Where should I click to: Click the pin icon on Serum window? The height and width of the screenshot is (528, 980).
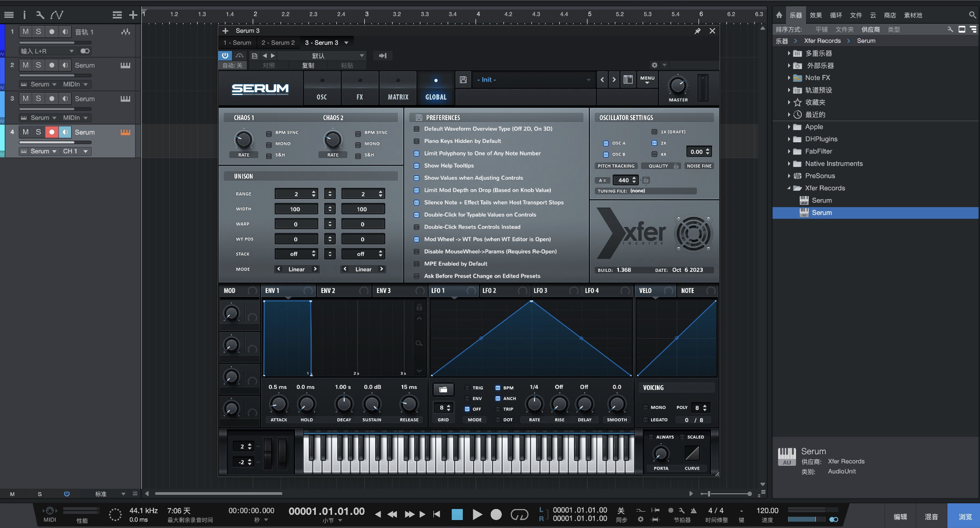[697, 31]
